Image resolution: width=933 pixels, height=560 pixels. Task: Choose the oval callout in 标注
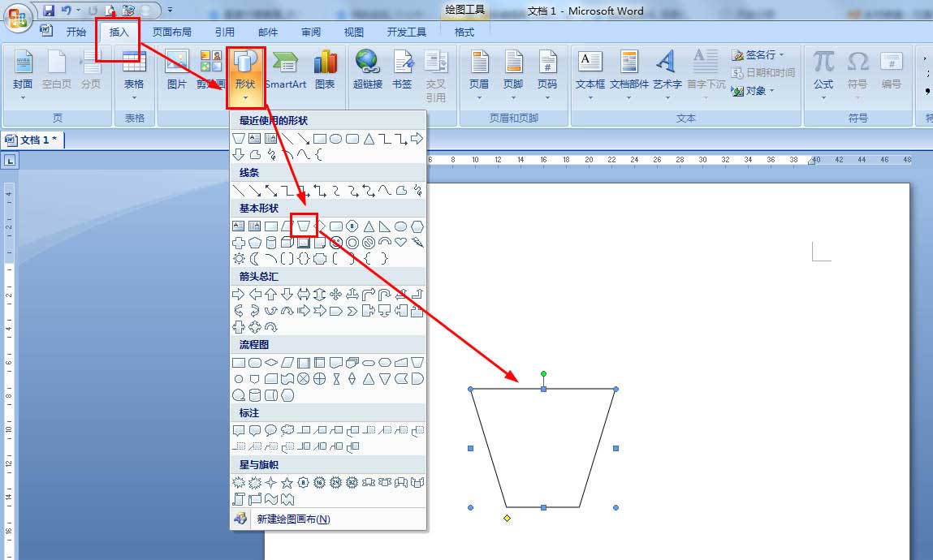click(x=270, y=430)
